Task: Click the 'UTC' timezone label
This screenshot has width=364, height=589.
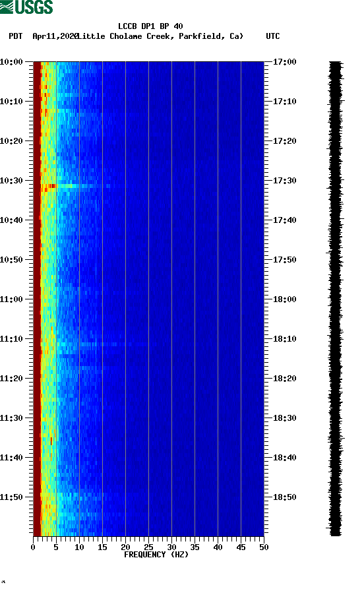Action: (273, 36)
